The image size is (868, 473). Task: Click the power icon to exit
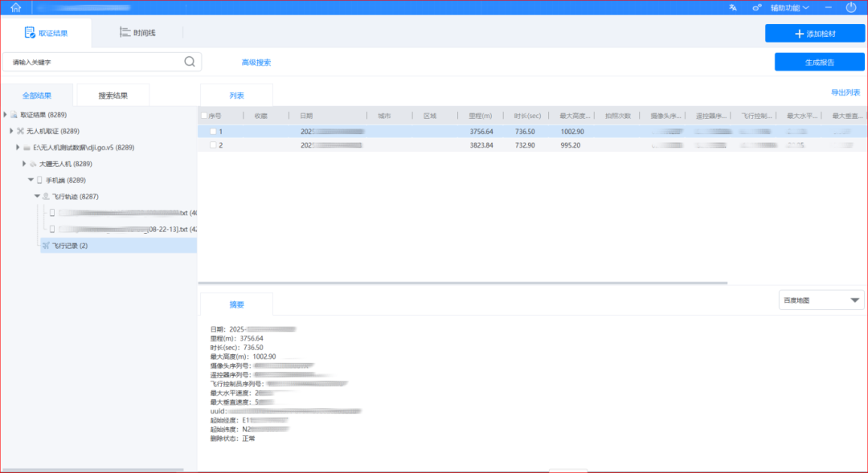click(851, 8)
